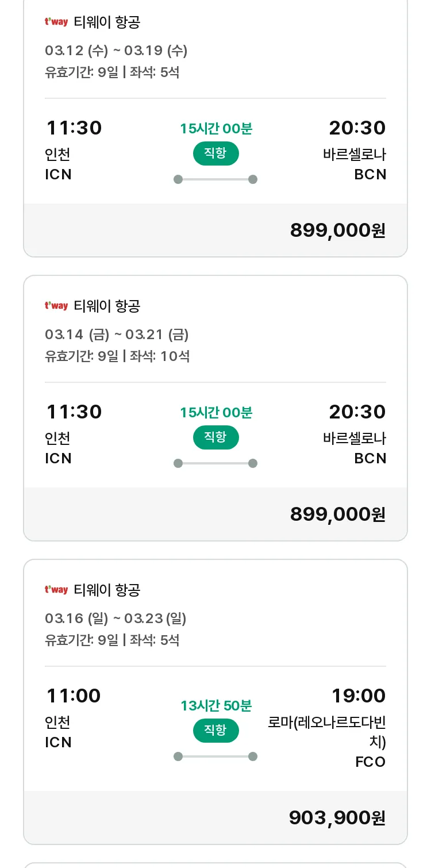Tap the 직항 badge on the 03.14 flight
Viewport: 431px width, 868px height.
pos(215,437)
